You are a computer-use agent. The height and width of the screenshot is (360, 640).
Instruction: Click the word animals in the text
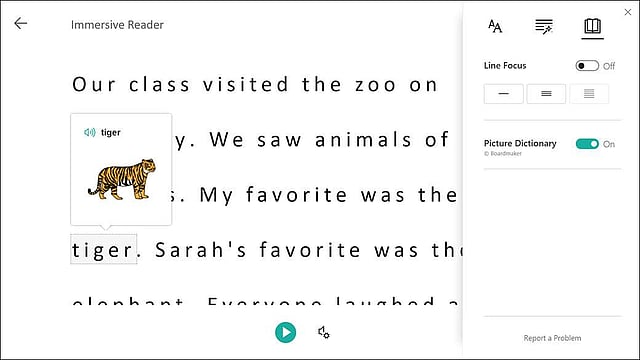[363, 140]
